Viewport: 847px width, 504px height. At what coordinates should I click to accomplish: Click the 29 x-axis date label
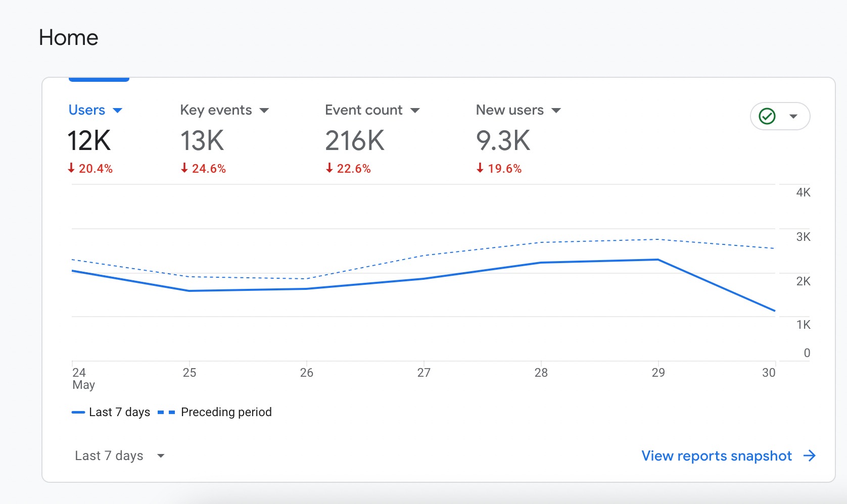pos(658,373)
